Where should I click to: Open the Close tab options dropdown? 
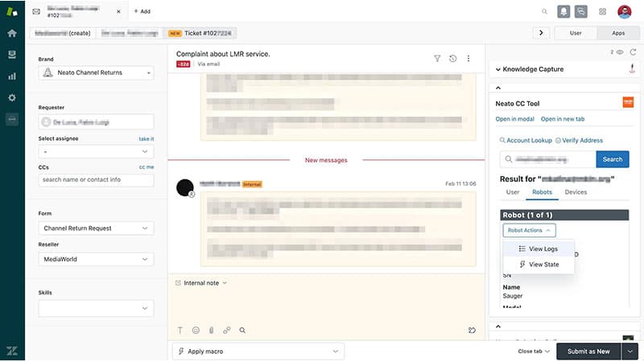[x=534, y=352]
